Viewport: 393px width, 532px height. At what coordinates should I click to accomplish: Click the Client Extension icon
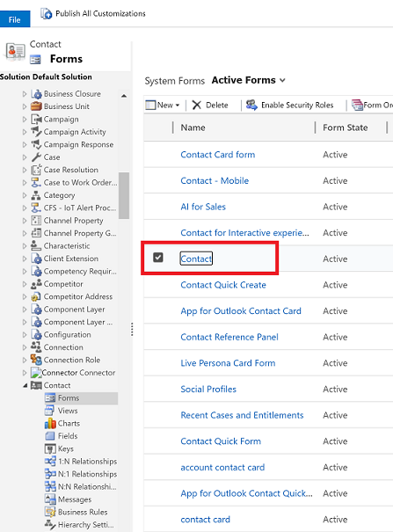36,259
